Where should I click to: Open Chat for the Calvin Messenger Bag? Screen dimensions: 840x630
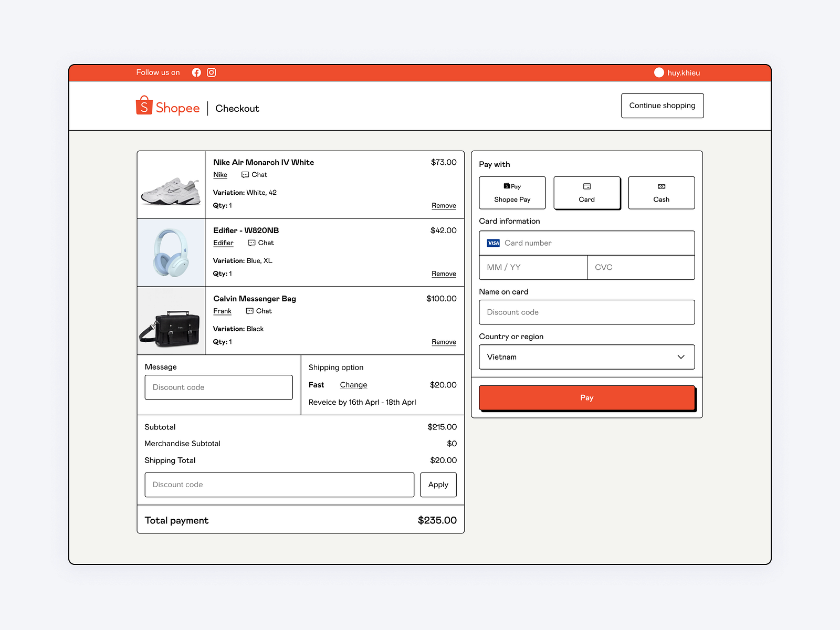pyautogui.click(x=259, y=311)
